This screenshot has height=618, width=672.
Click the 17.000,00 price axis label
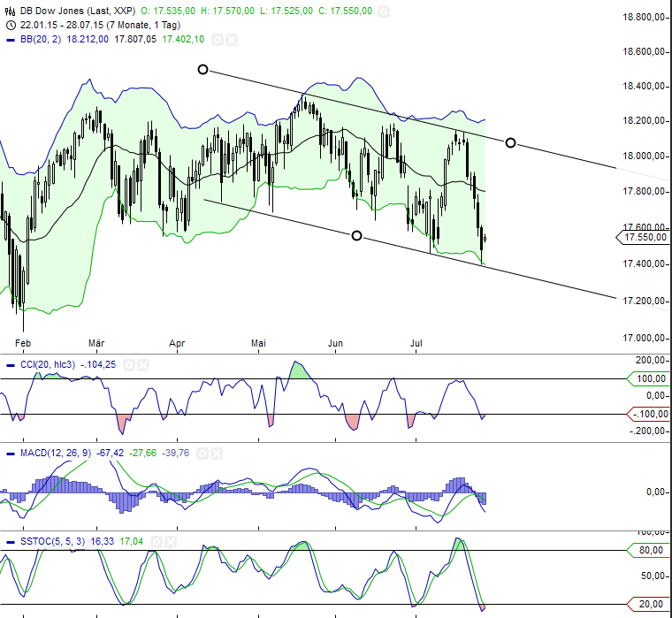[x=644, y=339]
